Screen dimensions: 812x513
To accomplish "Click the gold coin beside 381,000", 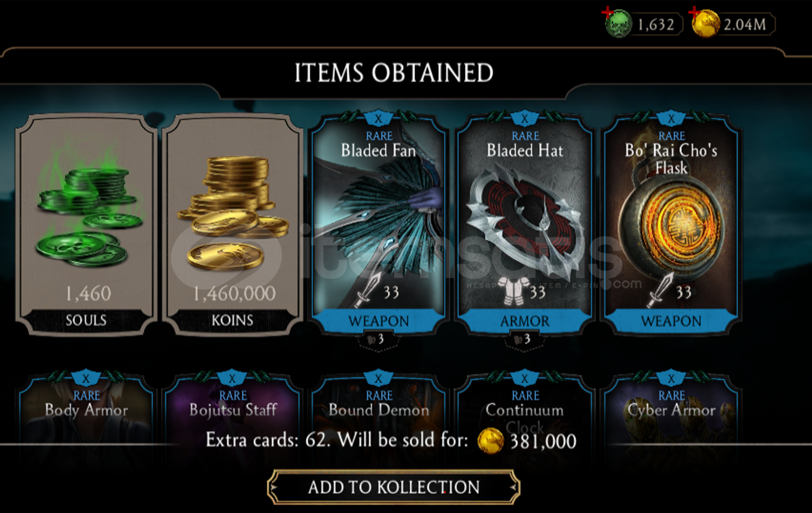I will [x=490, y=440].
